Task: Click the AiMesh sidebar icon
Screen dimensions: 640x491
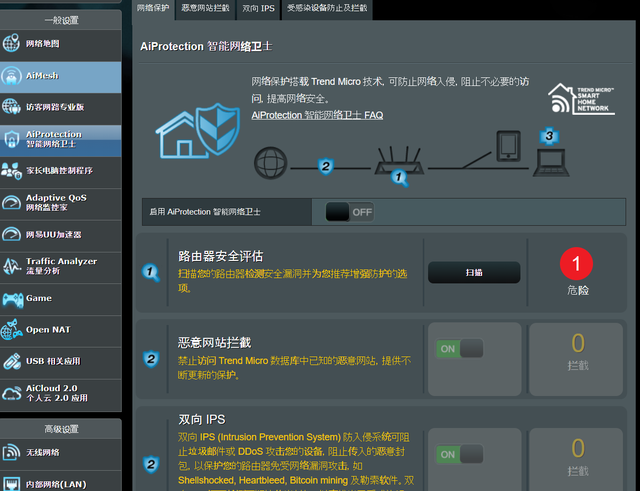Action: click(x=11, y=76)
